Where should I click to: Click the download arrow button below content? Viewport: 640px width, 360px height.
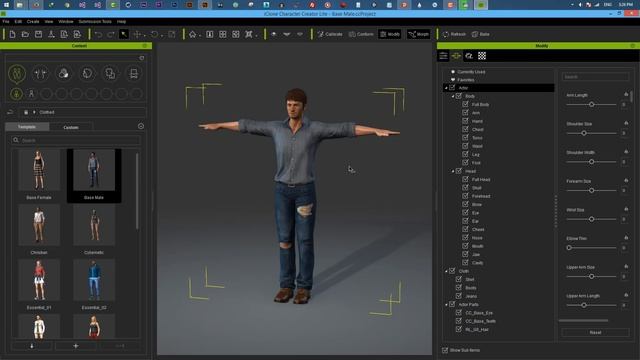coord(32,346)
